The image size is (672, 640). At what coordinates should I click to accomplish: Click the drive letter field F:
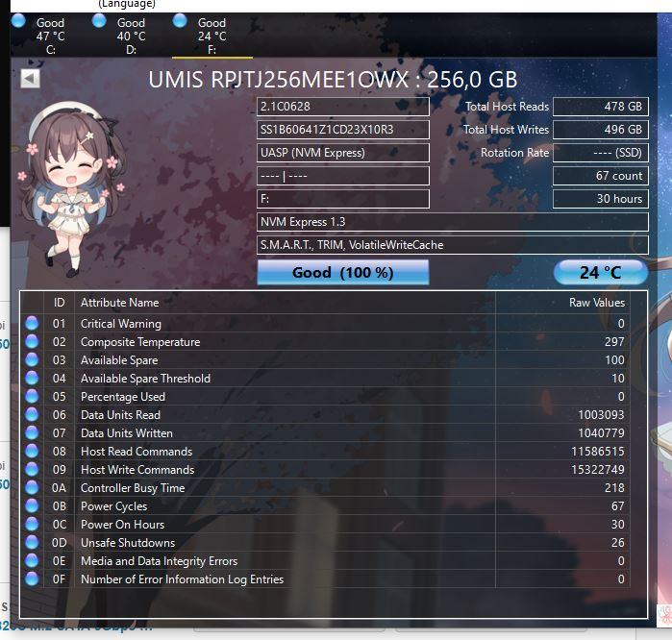(343, 199)
